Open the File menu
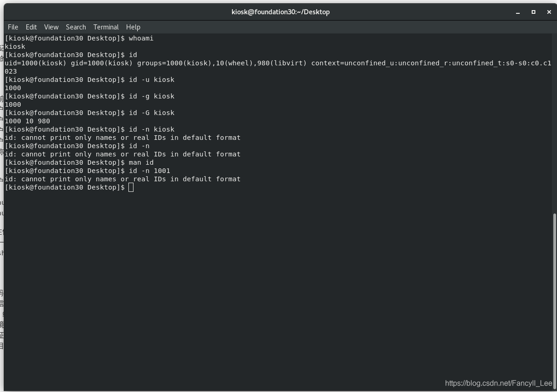557x392 pixels. [x=13, y=27]
